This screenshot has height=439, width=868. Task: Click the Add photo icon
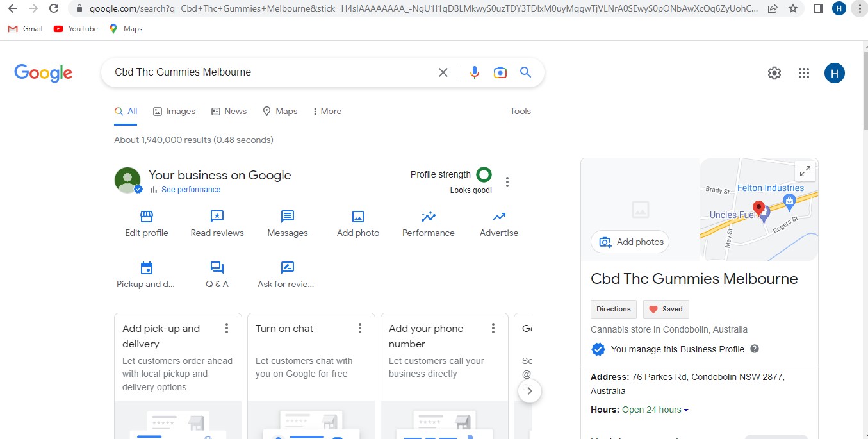point(358,217)
